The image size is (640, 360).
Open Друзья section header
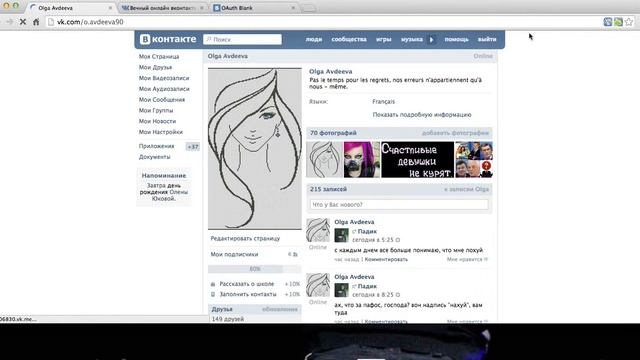pyautogui.click(x=222, y=309)
